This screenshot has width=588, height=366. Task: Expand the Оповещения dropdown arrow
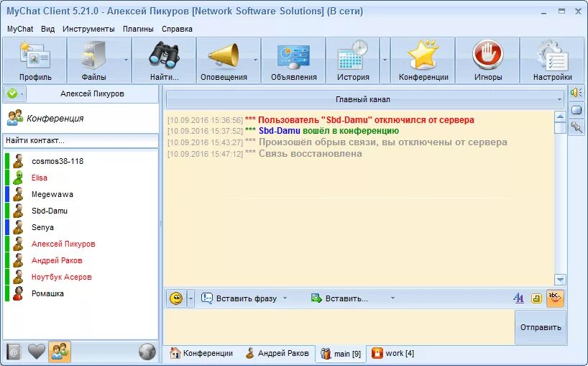point(256,60)
